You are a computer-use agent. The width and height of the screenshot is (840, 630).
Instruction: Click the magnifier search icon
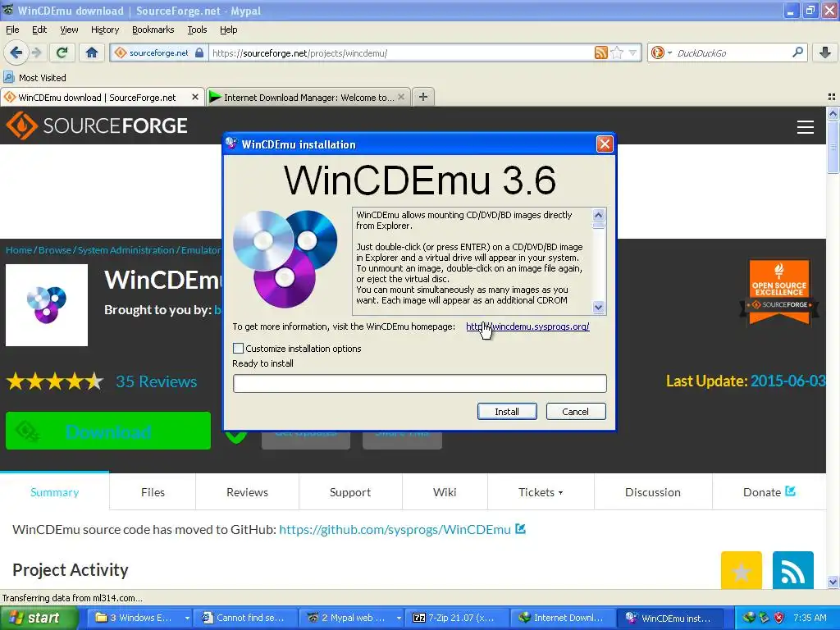click(797, 52)
